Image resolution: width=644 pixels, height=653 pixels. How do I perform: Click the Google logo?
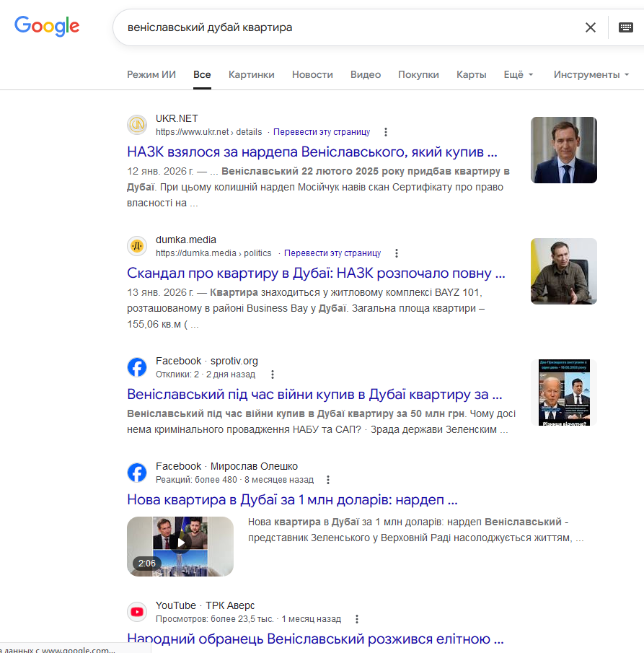pyautogui.click(x=47, y=27)
